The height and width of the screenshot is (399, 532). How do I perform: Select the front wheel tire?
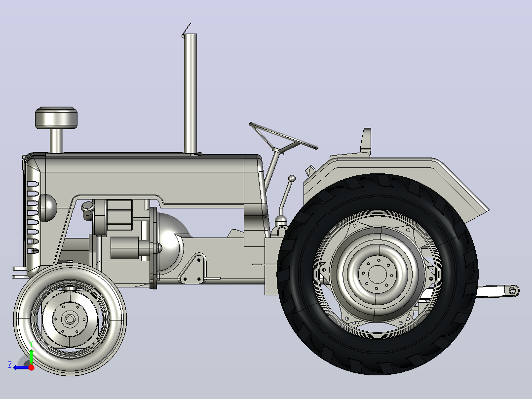[x=70, y=319]
